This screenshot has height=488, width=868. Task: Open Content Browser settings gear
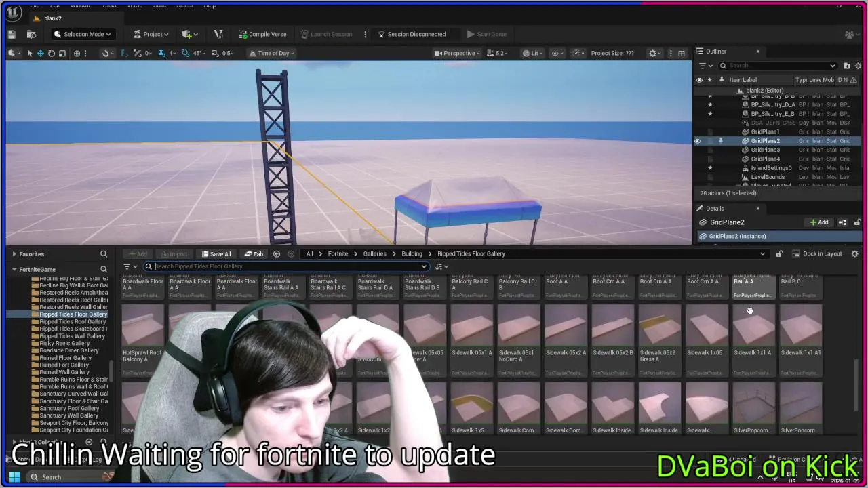pyautogui.click(x=854, y=254)
